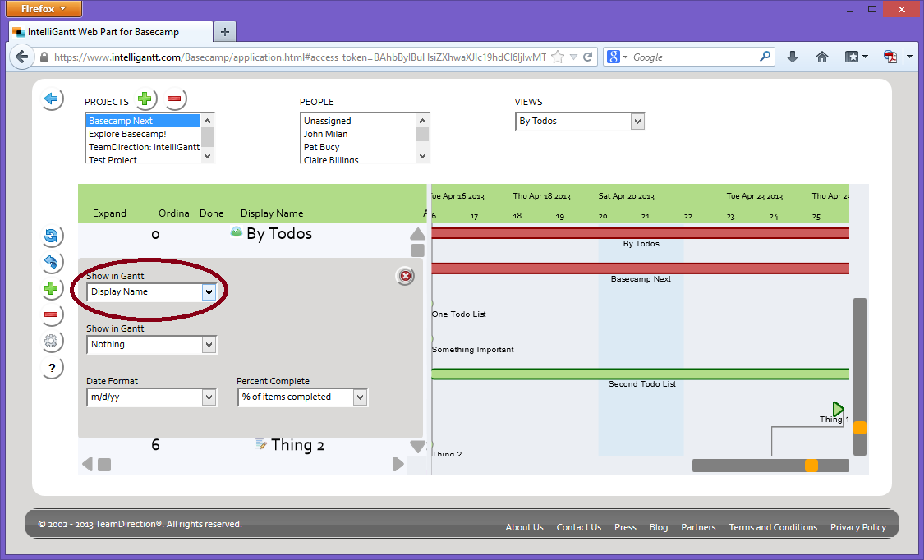Click the undo arrow icon in sidebar

tap(51, 263)
